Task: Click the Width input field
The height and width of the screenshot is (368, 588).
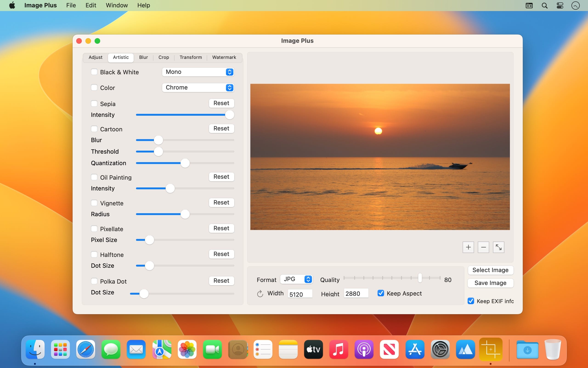Action: (300, 294)
